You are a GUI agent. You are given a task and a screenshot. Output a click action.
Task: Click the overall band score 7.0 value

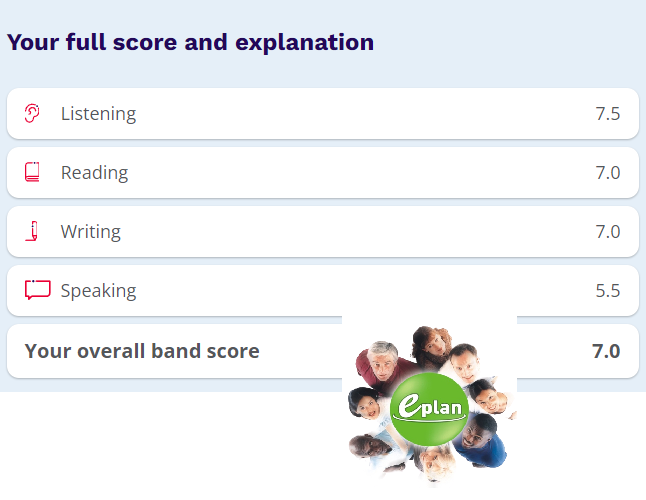pos(606,351)
